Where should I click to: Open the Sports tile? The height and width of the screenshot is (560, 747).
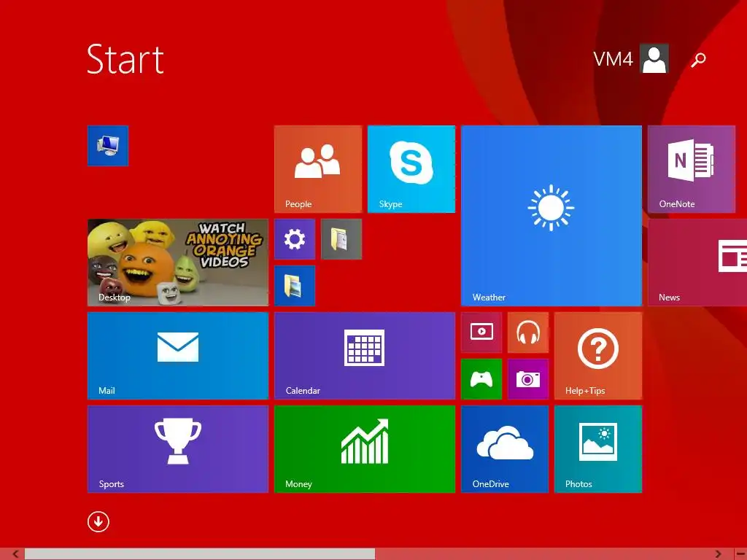[x=178, y=449]
